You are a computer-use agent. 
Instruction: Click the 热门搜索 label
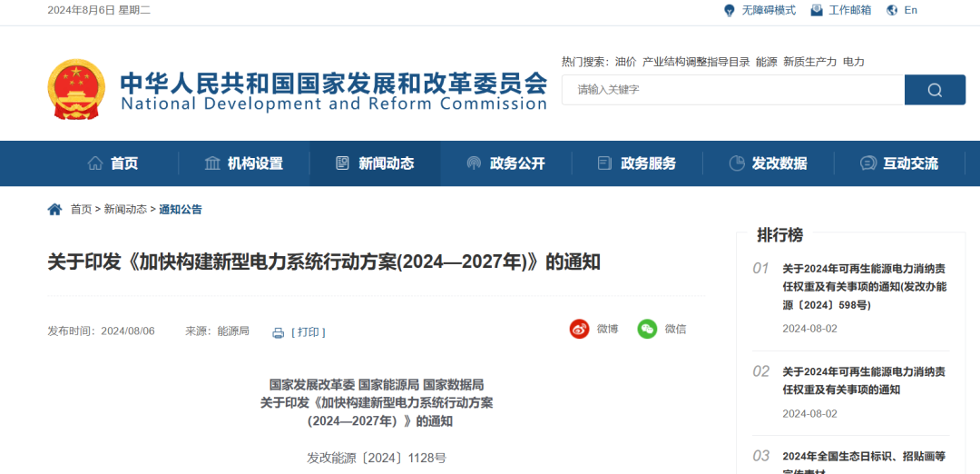(585, 62)
